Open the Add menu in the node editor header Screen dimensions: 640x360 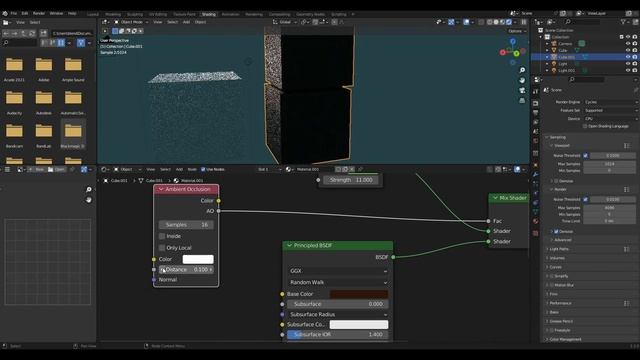pos(179,169)
